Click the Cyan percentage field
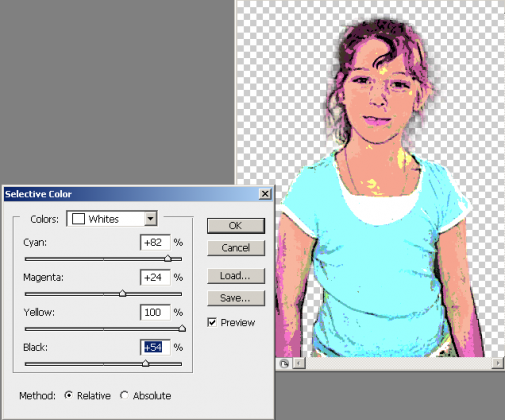Screen dimensions: 505x420 [x=155, y=242]
